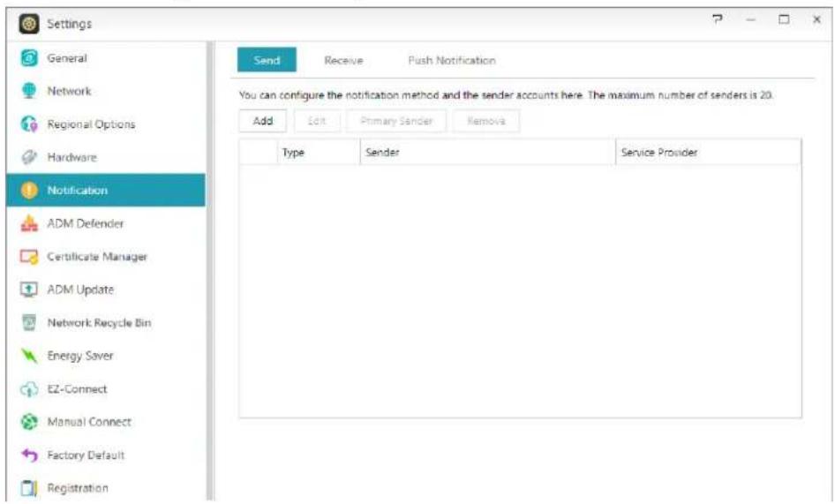Click the Service Provider column header
835x504 pixels.
[708, 153]
